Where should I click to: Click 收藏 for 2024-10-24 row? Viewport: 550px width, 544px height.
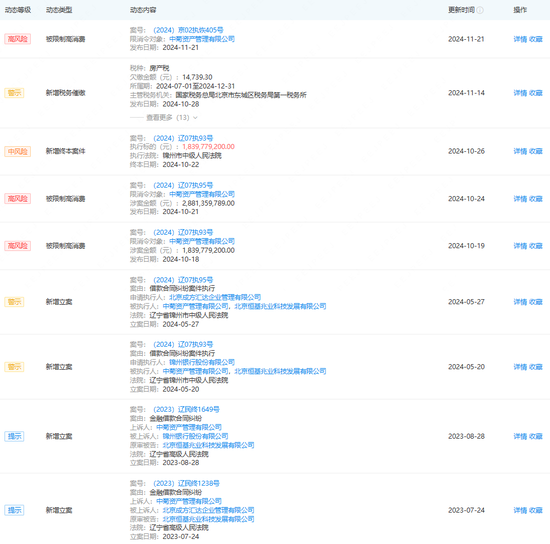tap(536, 199)
